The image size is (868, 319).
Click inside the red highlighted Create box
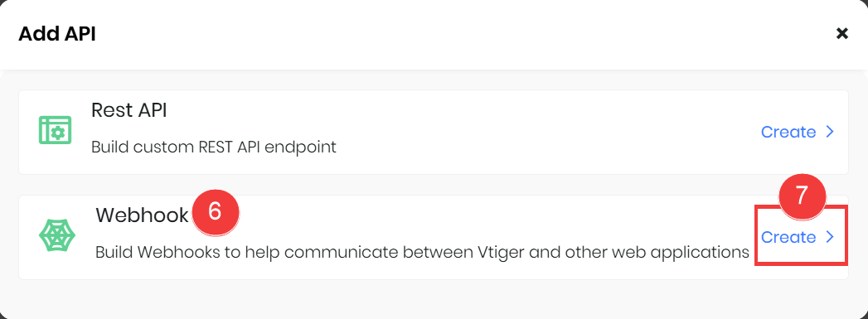pos(801,236)
